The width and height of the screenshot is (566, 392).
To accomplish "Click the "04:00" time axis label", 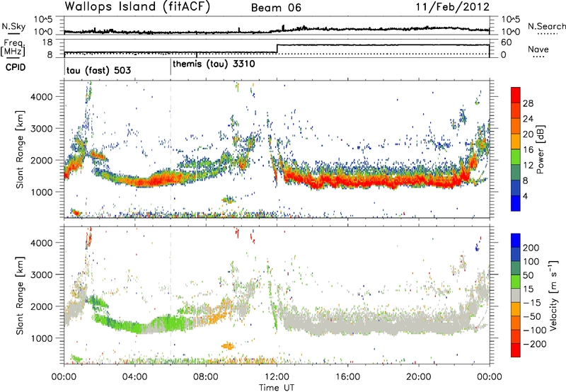I will click(134, 377).
